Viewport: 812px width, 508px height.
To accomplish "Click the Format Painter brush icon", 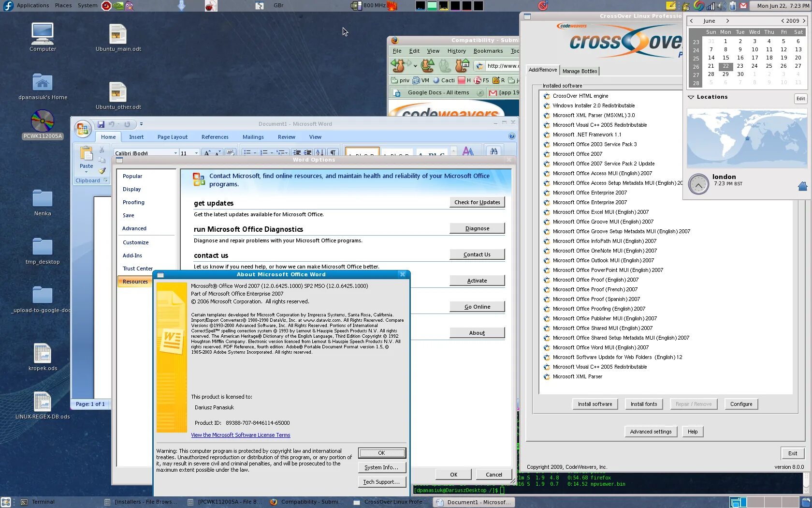I will (x=102, y=170).
